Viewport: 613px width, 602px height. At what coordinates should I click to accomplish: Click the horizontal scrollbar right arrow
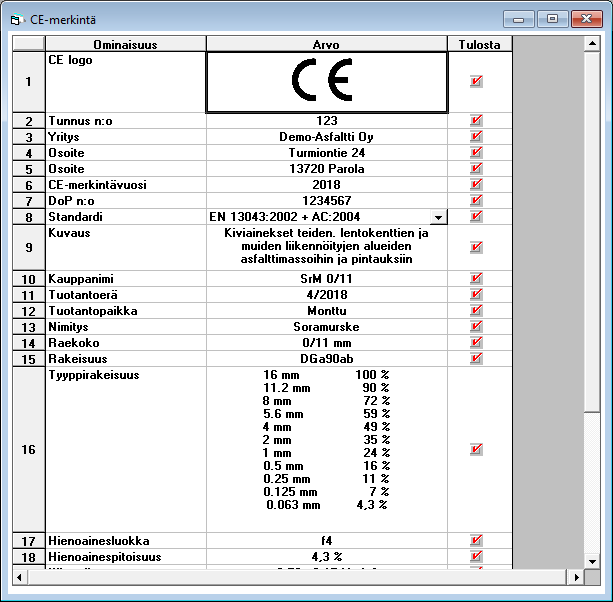pos(577,577)
